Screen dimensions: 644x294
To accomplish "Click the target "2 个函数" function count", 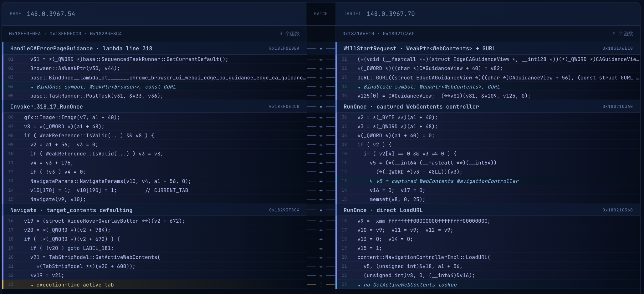I will (623, 34).
